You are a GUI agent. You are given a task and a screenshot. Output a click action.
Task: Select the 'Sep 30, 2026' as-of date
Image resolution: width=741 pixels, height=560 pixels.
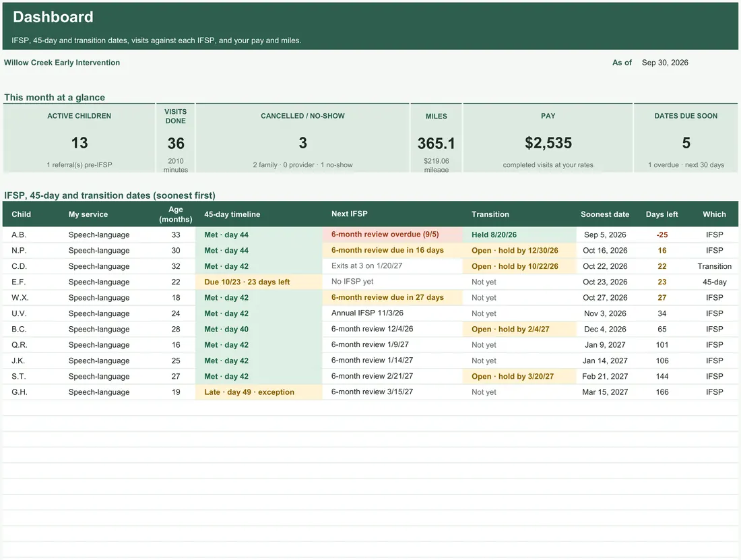pos(664,63)
